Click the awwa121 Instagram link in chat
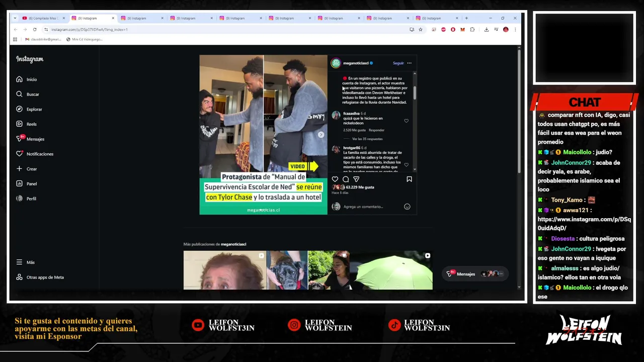 [x=584, y=224]
